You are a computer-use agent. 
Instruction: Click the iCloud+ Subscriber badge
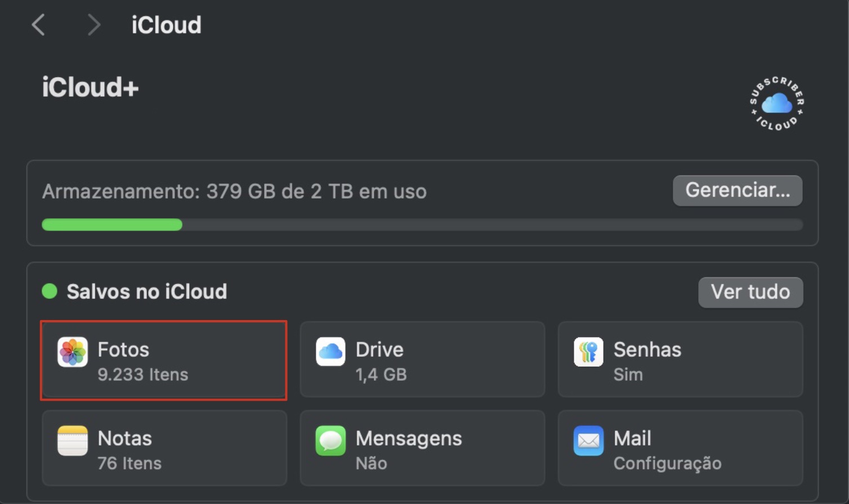776,104
